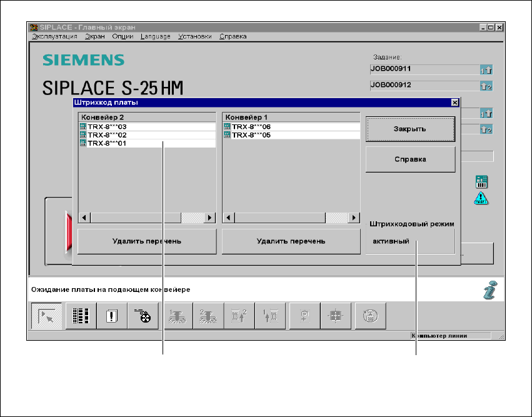This screenshot has height=417, width=532.
Task: Click right scroll arrow of Конвейер 2 list
Action: [210, 218]
